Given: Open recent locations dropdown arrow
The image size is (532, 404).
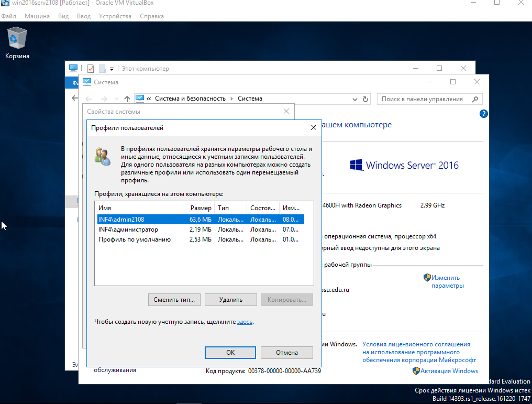Looking at the screenshot, I should point(116,99).
